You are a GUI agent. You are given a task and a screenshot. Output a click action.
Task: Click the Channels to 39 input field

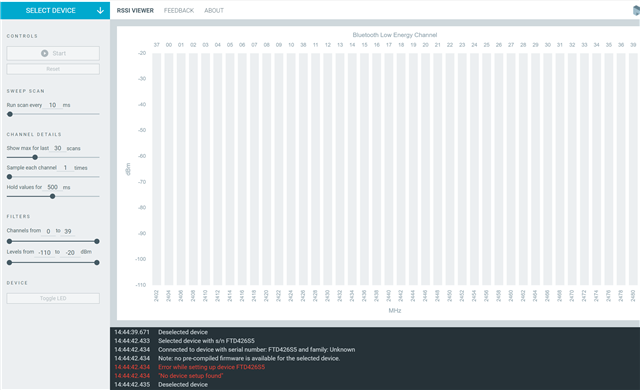click(68, 231)
